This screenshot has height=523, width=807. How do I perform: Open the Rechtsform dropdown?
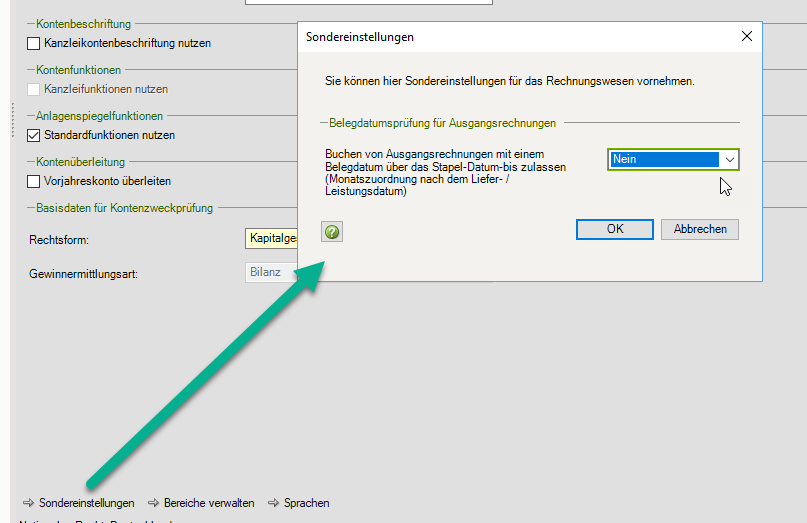tap(271, 239)
